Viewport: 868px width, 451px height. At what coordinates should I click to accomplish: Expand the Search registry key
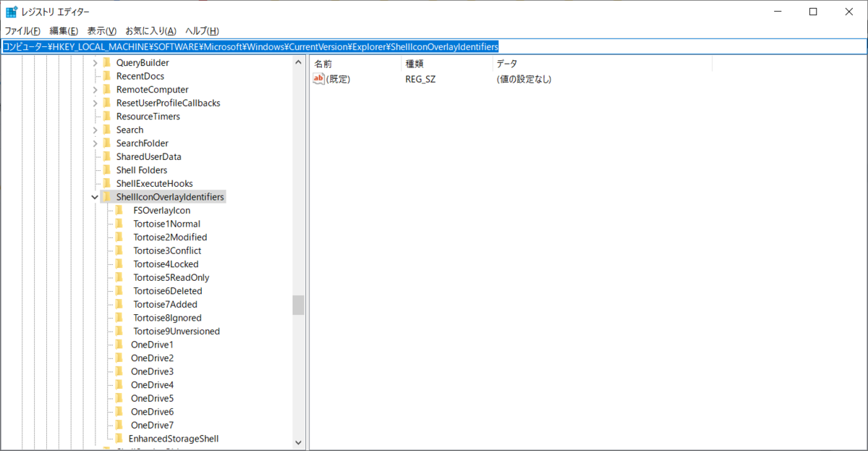pos(95,129)
